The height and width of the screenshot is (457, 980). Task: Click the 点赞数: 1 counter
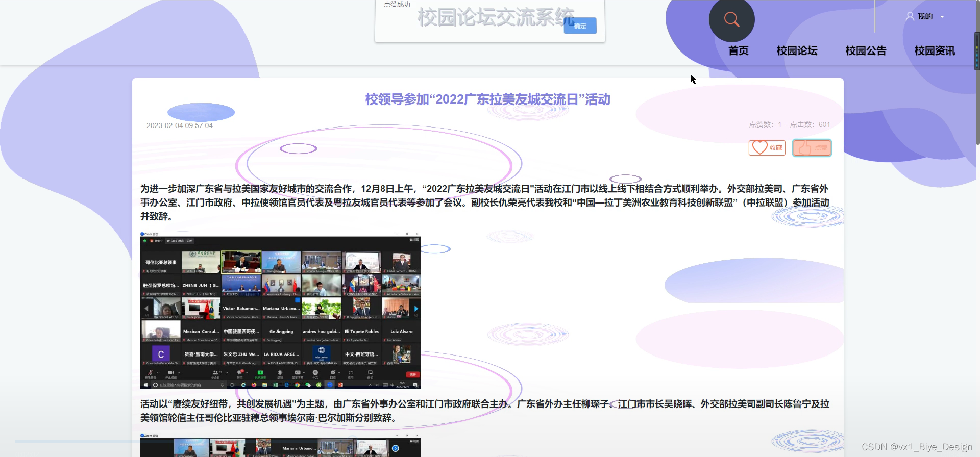(x=765, y=124)
